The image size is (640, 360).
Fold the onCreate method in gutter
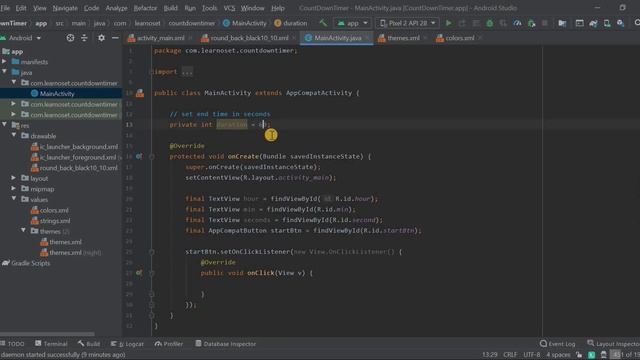tap(151, 157)
